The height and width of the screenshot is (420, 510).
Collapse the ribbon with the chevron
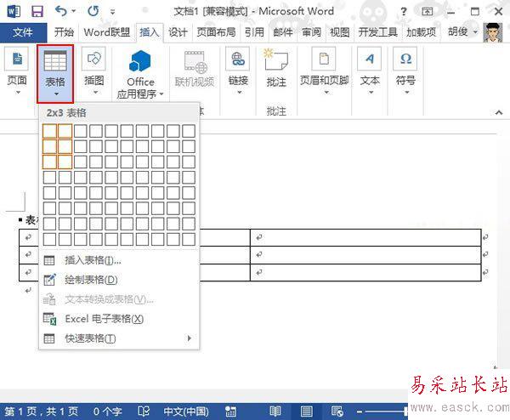pyautogui.click(x=499, y=112)
